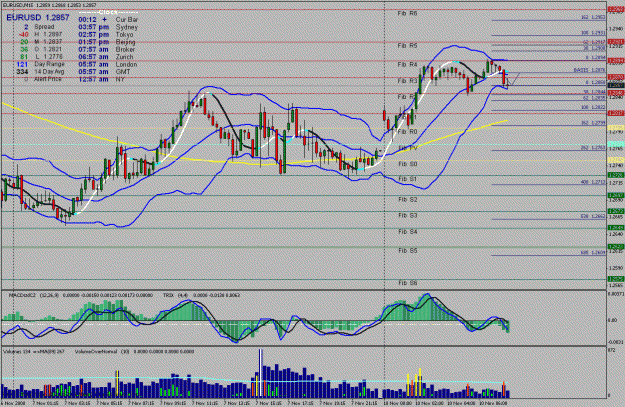Screen dimensions: 625x407
Task: Click the Cur Bar countdown label
Action: (x=127, y=20)
